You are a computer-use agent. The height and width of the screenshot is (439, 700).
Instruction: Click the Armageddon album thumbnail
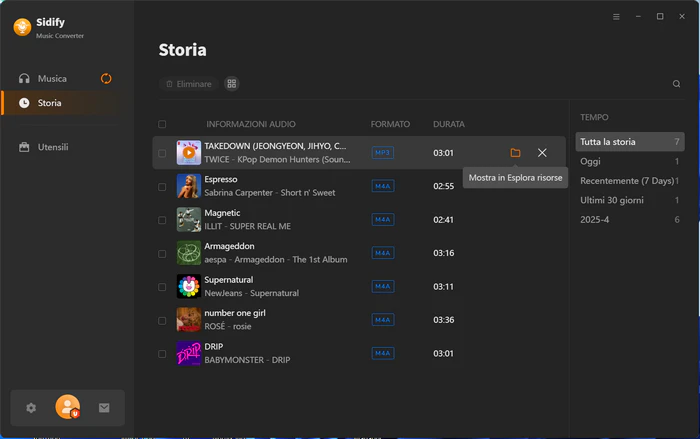189,253
